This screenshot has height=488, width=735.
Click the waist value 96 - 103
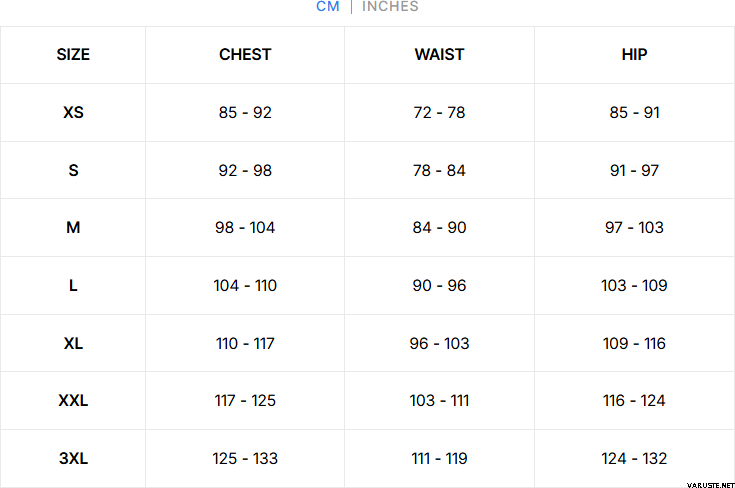point(439,344)
